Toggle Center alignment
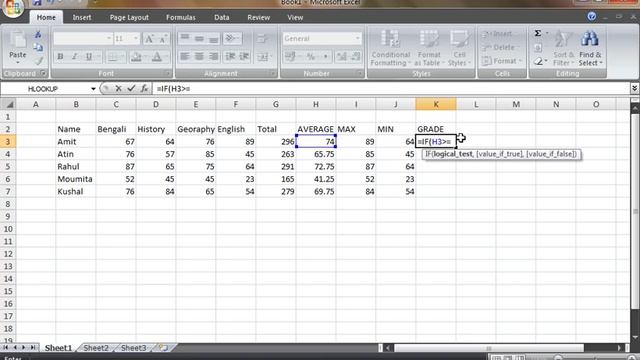 point(199,56)
